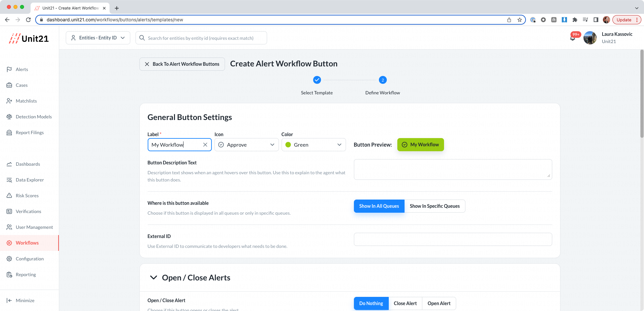Open the Matchlists menu item

pyautogui.click(x=26, y=101)
